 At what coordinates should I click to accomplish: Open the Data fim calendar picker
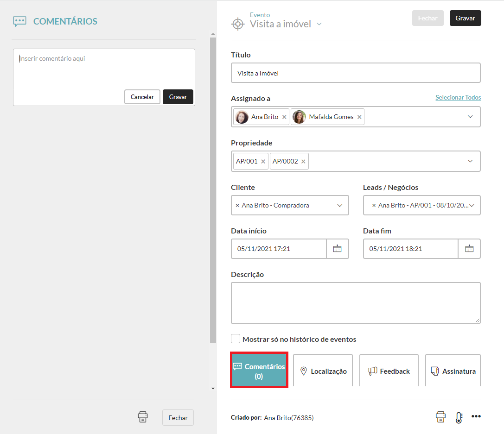tap(469, 249)
